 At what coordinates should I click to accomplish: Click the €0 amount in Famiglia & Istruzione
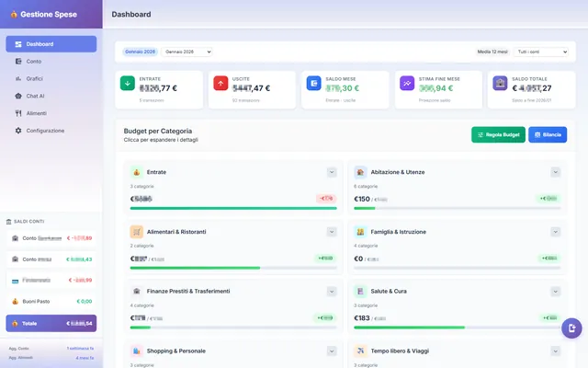[358, 259]
